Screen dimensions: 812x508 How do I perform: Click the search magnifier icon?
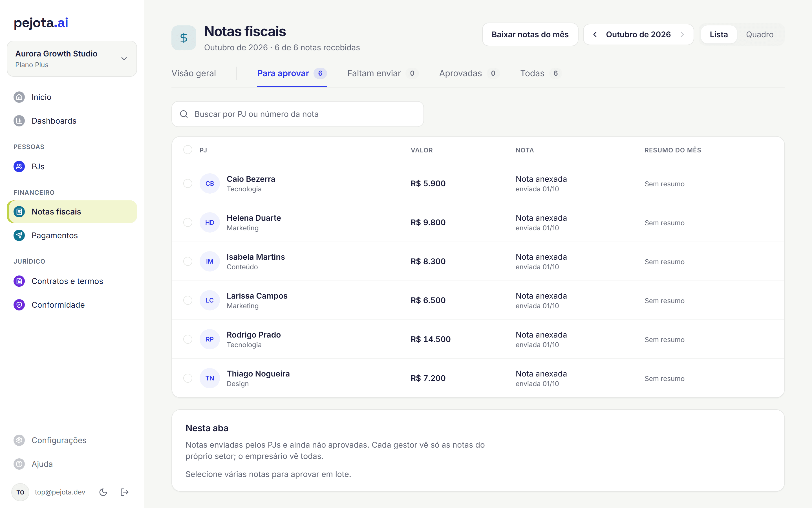point(184,114)
